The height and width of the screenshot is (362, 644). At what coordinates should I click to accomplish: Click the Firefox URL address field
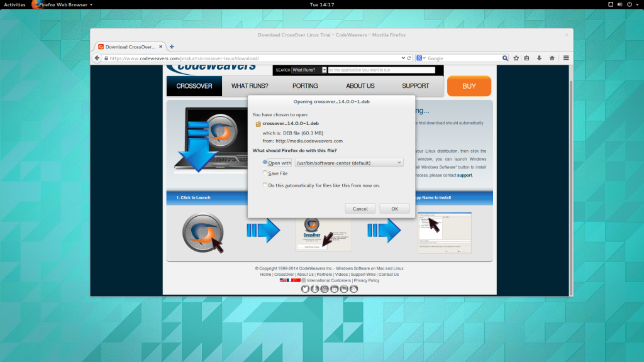point(255,58)
